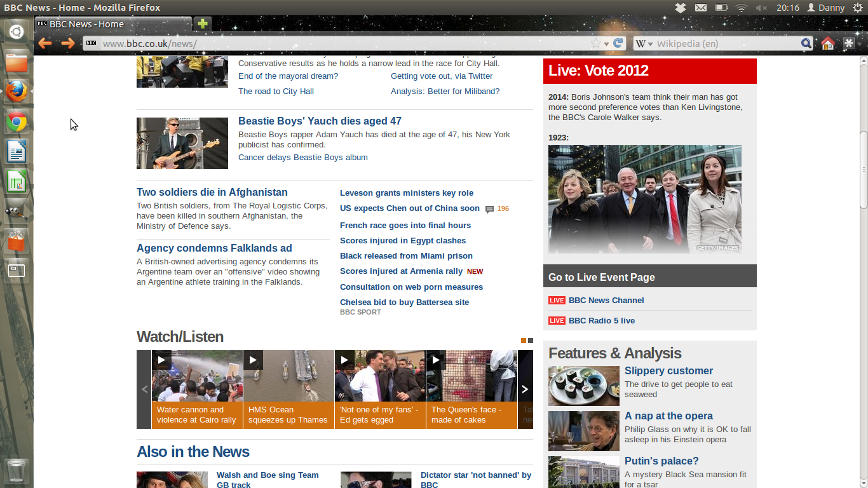Open the Danny user menu
The height and width of the screenshot is (488, 868).
[826, 8]
